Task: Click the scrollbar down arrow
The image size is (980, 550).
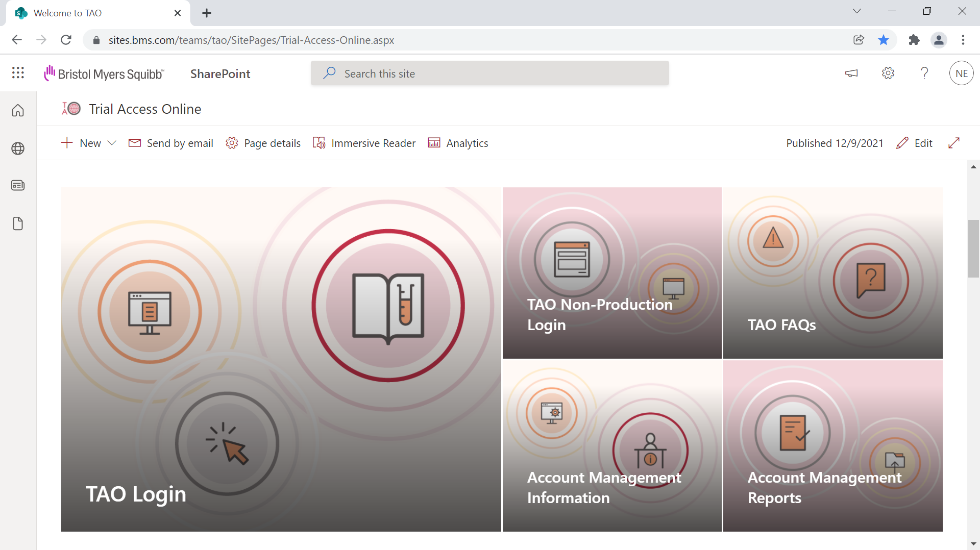Action: [x=973, y=544]
